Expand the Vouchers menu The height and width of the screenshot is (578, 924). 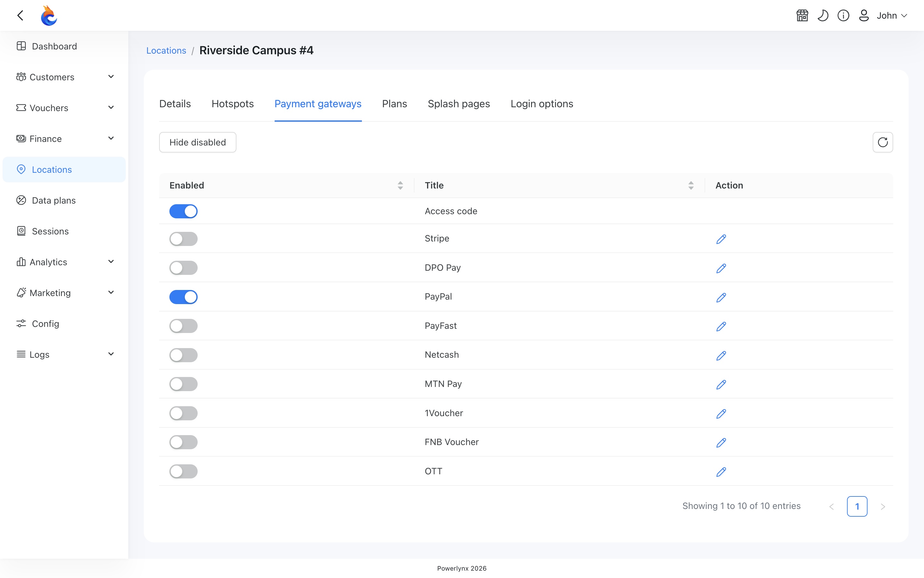(64, 108)
